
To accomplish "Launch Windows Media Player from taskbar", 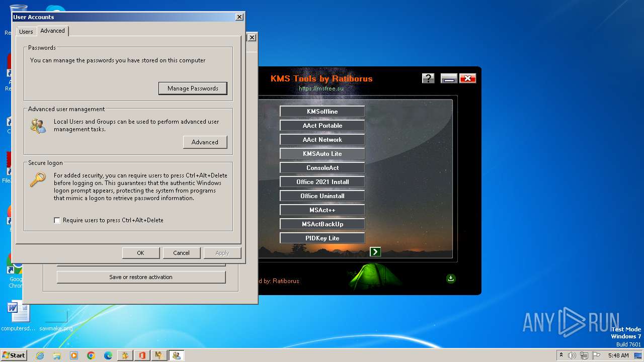I will point(74,355).
